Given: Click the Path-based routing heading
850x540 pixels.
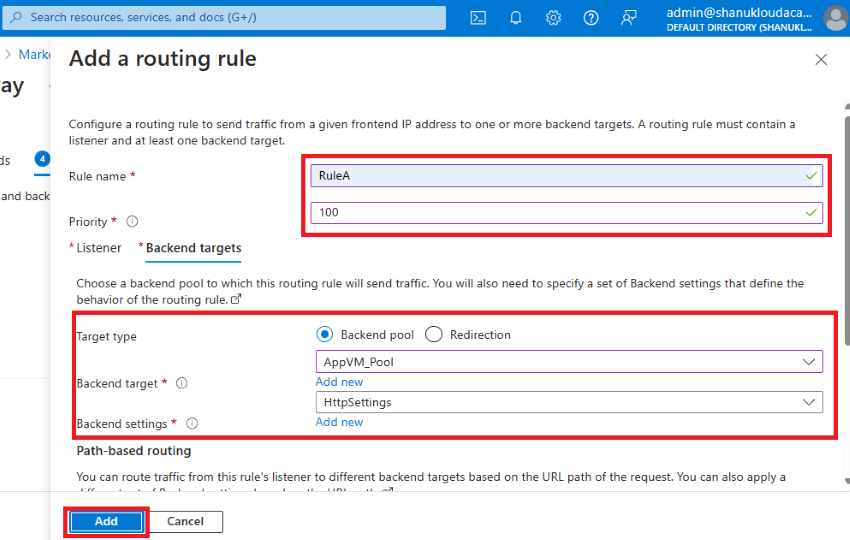Looking at the screenshot, I should click(x=134, y=451).
